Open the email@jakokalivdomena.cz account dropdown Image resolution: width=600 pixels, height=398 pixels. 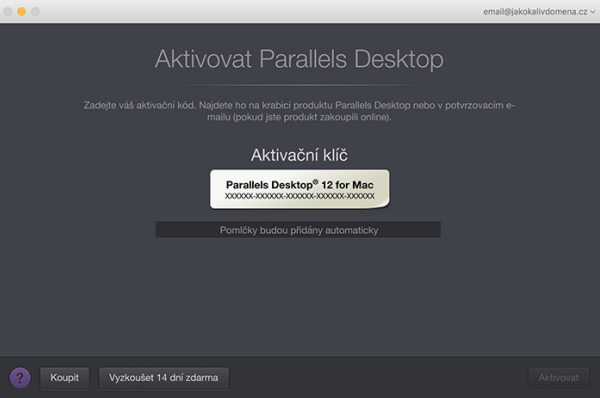(x=539, y=12)
